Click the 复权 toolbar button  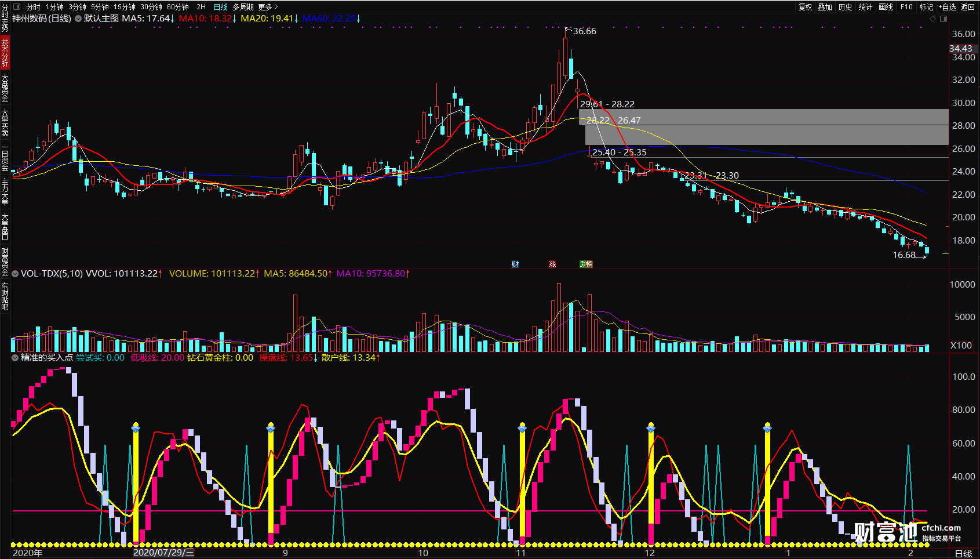click(805, 7)
